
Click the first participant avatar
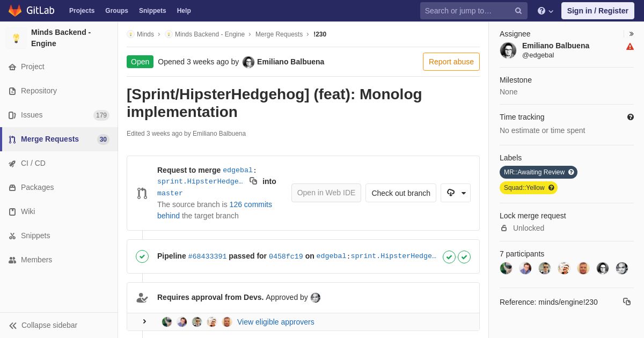(x=506, y=268)
